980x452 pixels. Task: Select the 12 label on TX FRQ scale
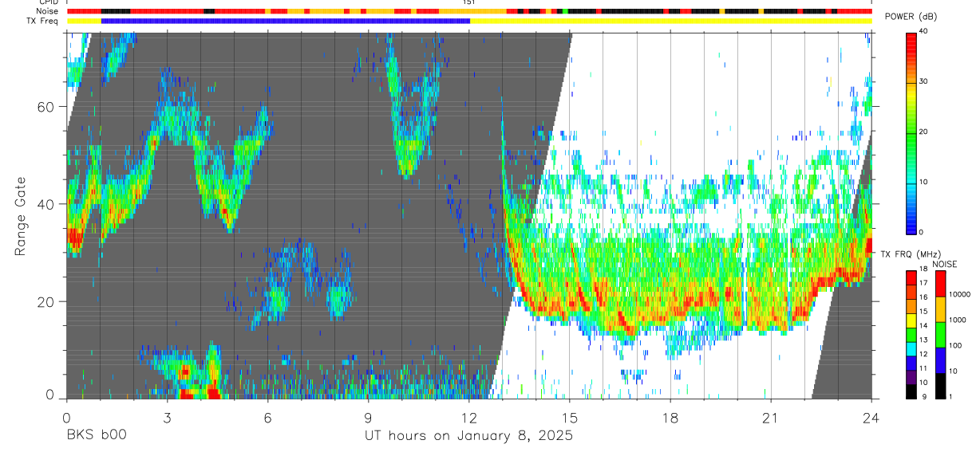pos(923,354)
